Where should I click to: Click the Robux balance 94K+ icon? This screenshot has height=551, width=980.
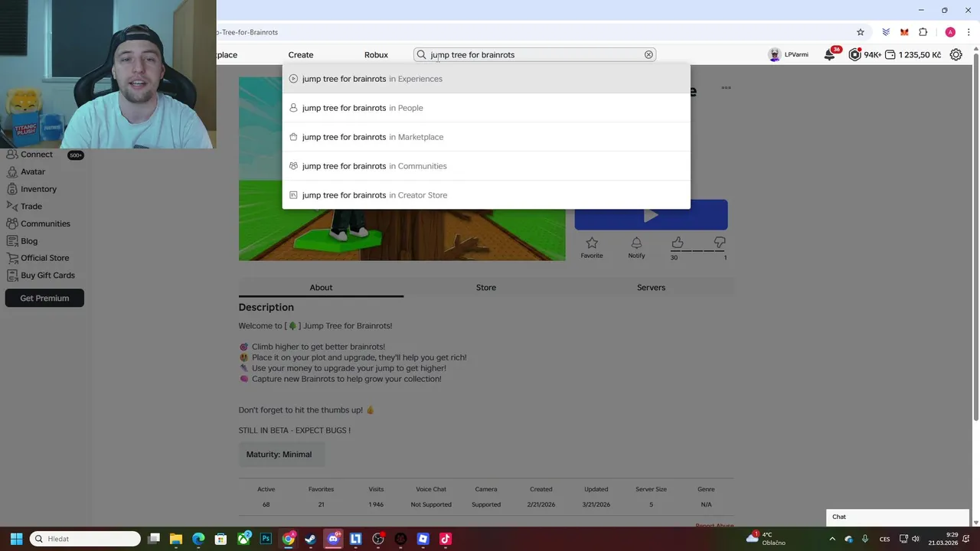854,54
